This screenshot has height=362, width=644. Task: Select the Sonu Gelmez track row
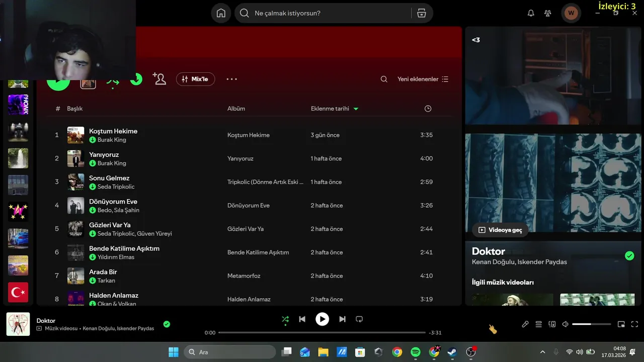coord(250,182)
